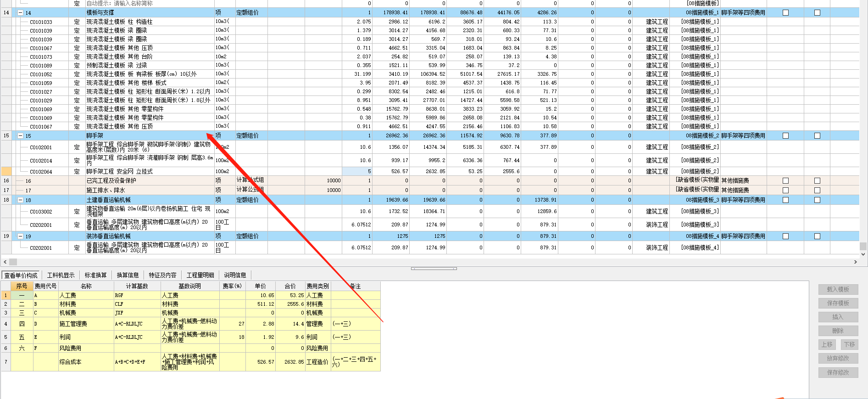Switch to 标准换算 tab
The width and height of the screenshot is (868, 399).
click(95, 275)
